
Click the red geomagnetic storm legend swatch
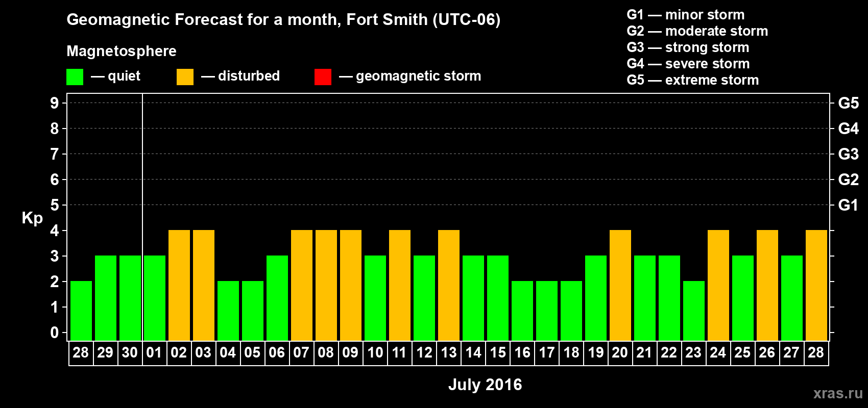pyautogui.click(x=323, y=77)
